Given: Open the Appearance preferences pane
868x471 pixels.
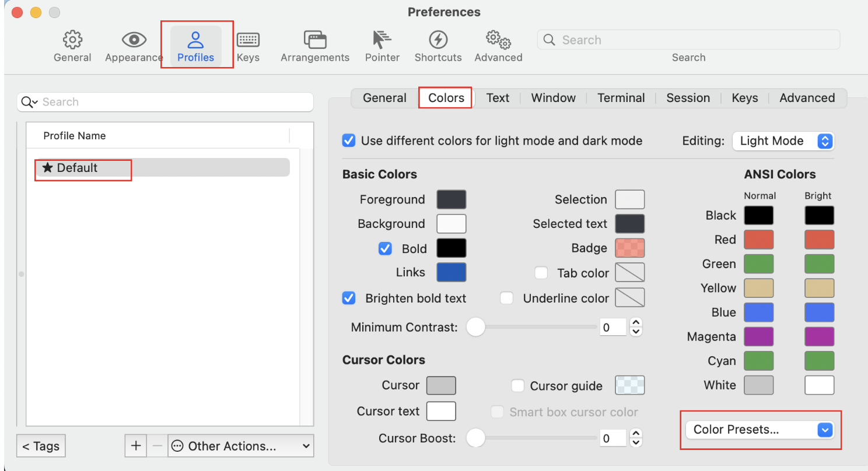Looking at the screenshot, I should point(134,46).
